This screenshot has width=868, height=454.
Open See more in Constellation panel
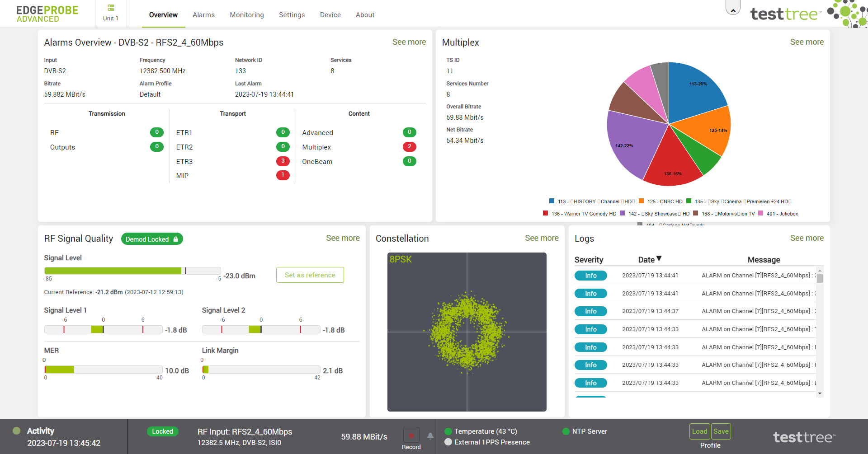(x=542, y=238)
